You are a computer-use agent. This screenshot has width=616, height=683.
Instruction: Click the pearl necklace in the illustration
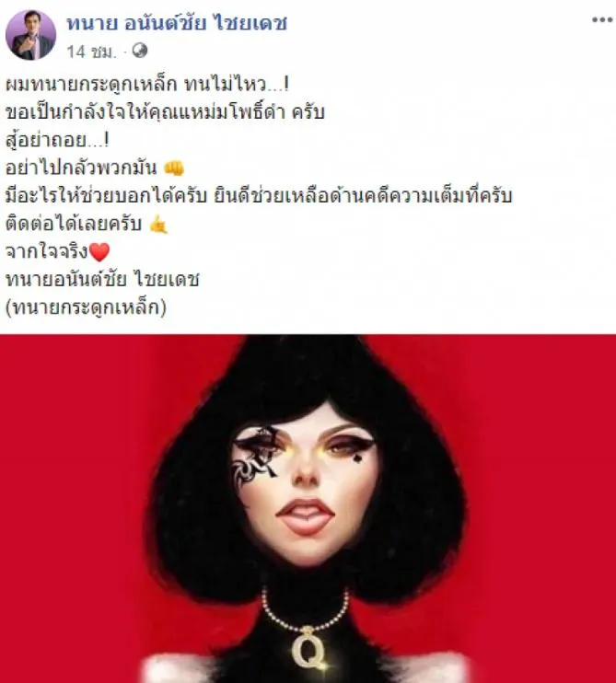[x=305, y=609]
